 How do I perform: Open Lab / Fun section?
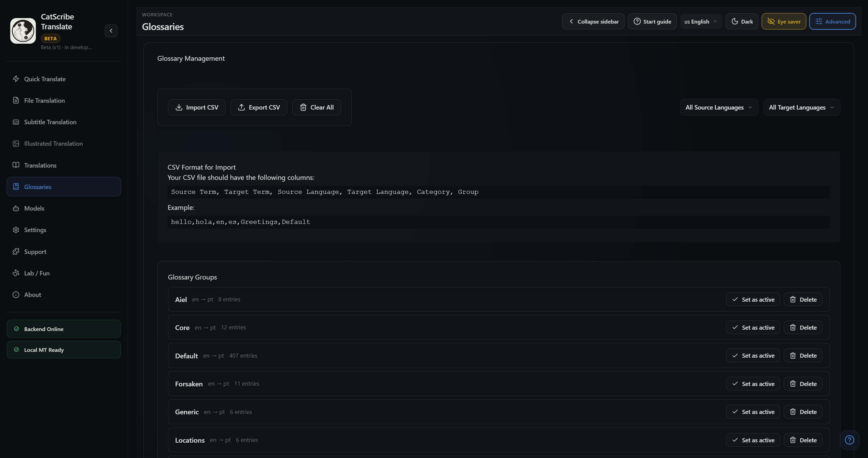click(x=37, y=273)
